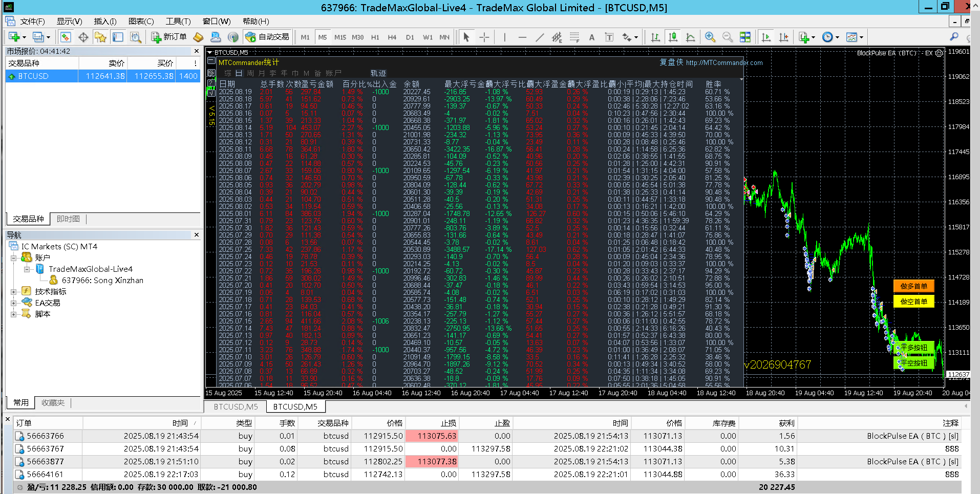Click the 平空按钮 button

coord(914,363)
